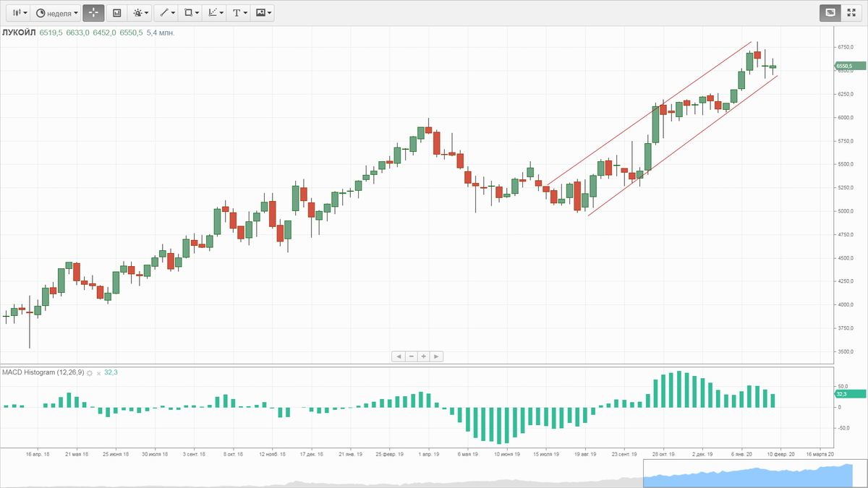Click the low price value 6452,0
The image size is (868, 488).
pyautogui.click(x=105, y=33)
